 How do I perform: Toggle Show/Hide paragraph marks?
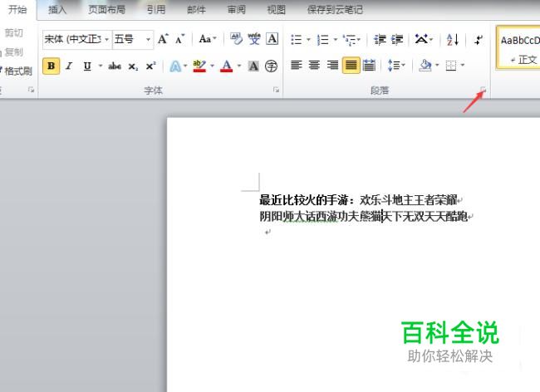coord(479,40)
